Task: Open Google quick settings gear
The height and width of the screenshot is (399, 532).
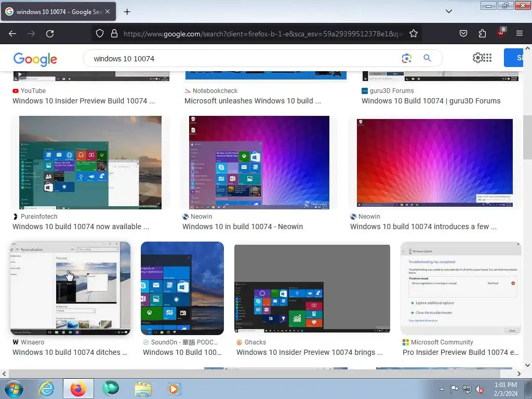Action: [x=477, y=58]
